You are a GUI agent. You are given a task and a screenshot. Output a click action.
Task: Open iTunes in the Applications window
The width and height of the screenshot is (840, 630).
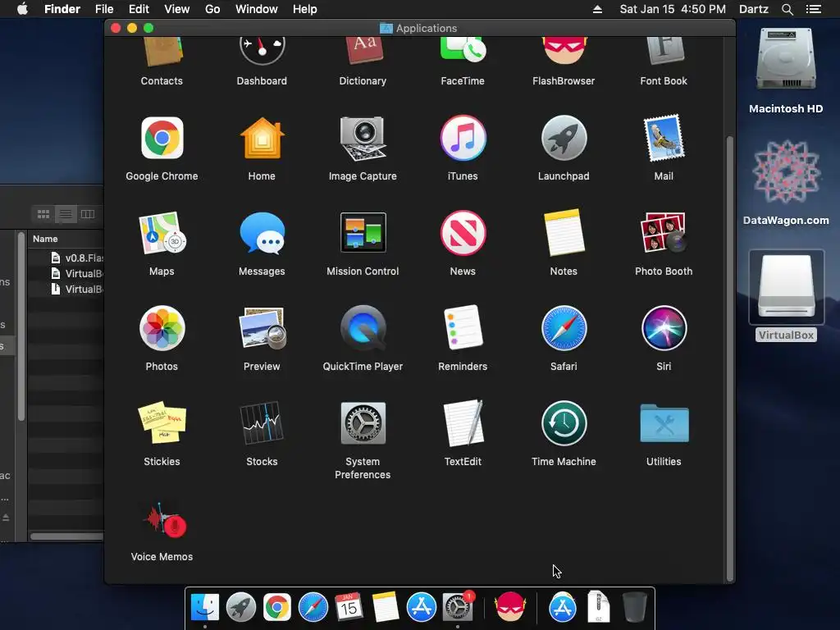(x=463, y=138)
